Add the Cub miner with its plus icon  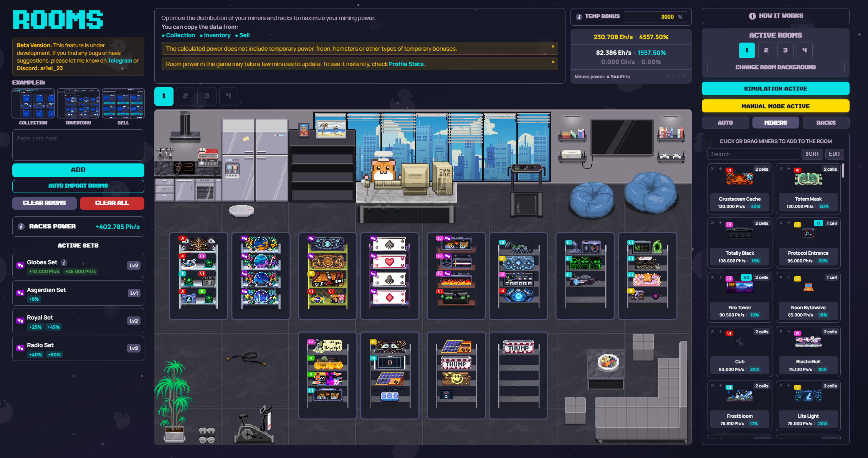[x=720, y=331]
